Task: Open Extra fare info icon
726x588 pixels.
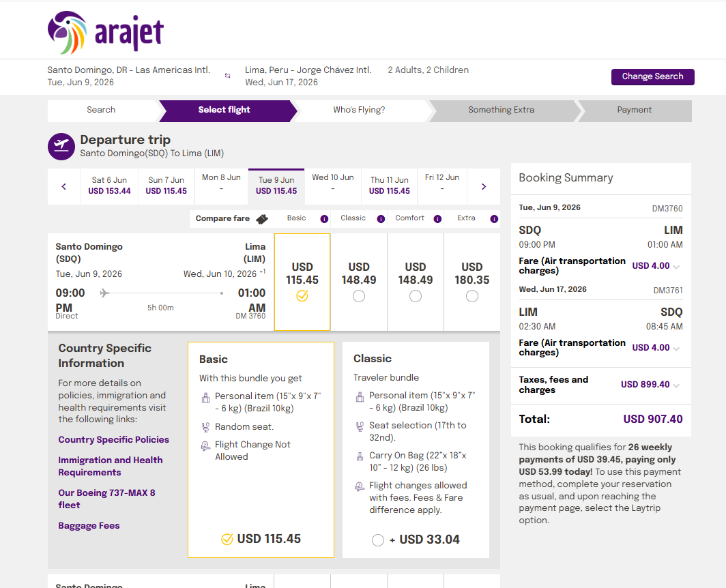Action: [494, 218]
